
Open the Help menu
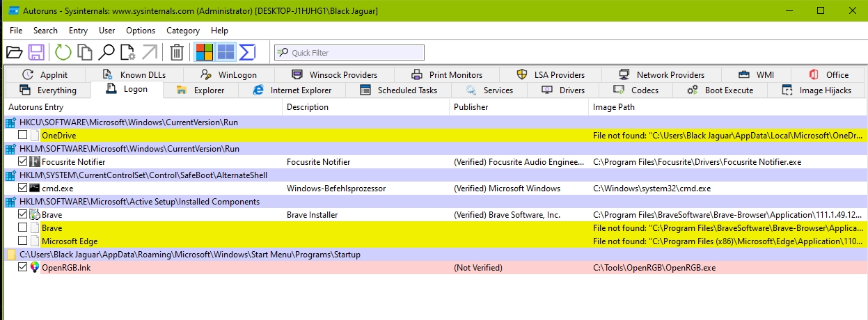219,31
